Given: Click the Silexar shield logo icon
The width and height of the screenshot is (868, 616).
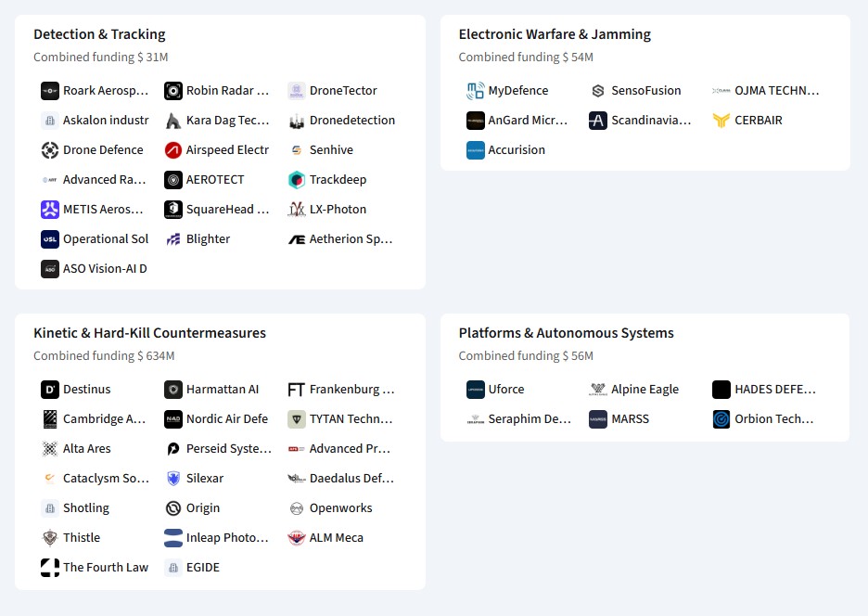Looking at the screenshot, I should tap(173, 479).
